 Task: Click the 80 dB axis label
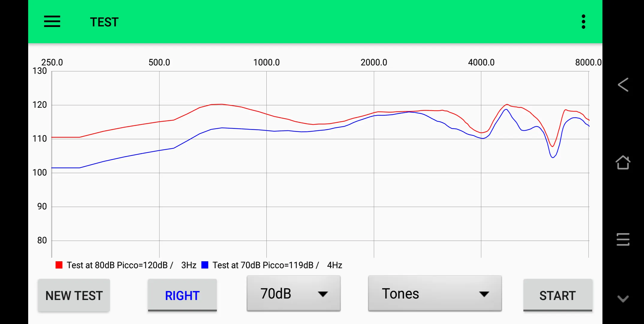[42, 241]
